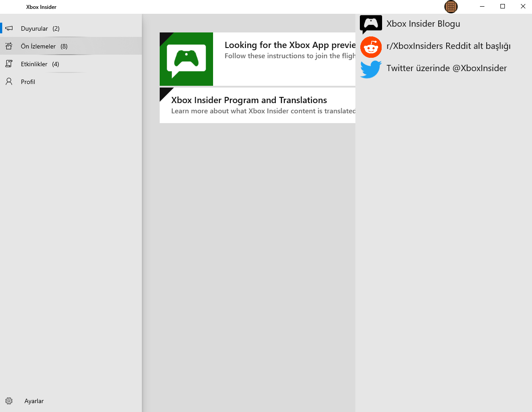This screenshot has height=412, width=532.
Task: Close the Xbox Insider window
Action: pos(523,6)
